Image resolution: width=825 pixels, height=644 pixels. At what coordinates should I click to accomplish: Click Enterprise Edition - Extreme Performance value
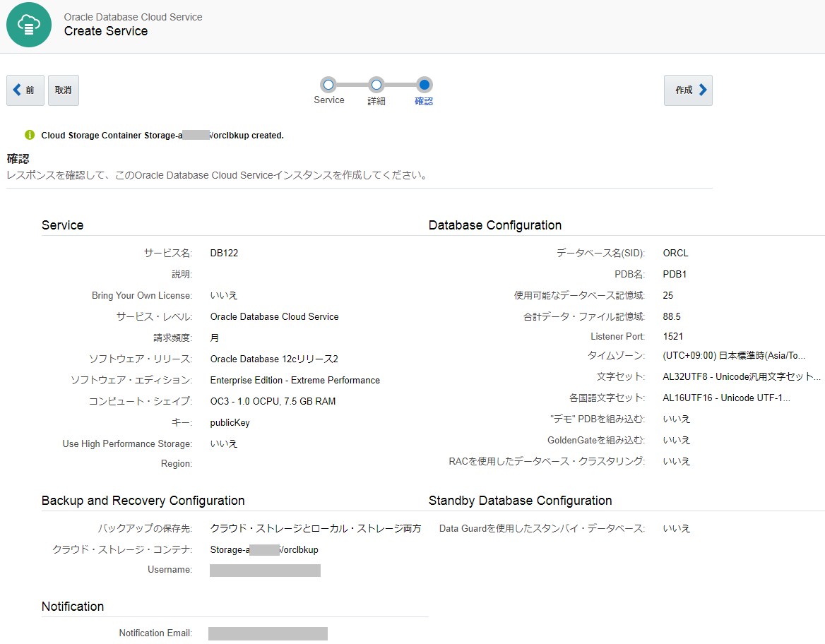(295, 380)
